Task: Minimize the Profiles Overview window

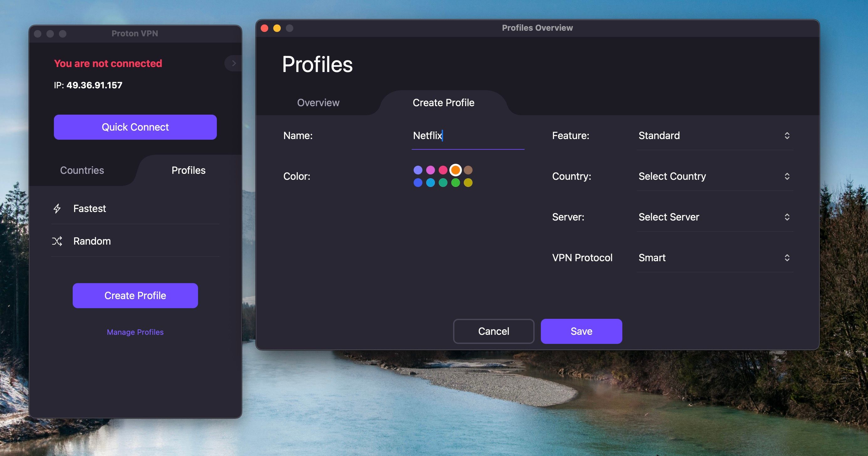Action: pos(277,28)
